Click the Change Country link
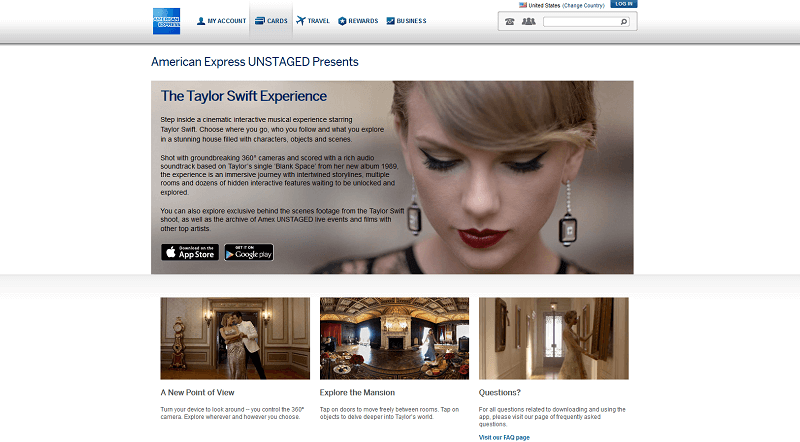The width and height of the screenshot is (800, 442). (x=583, y=6)
